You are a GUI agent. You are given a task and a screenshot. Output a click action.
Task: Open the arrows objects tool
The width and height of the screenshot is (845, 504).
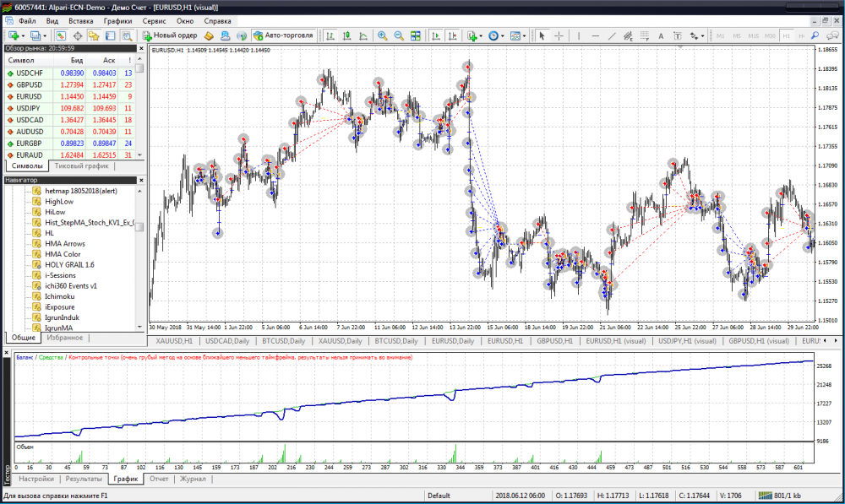coord(694,35)
